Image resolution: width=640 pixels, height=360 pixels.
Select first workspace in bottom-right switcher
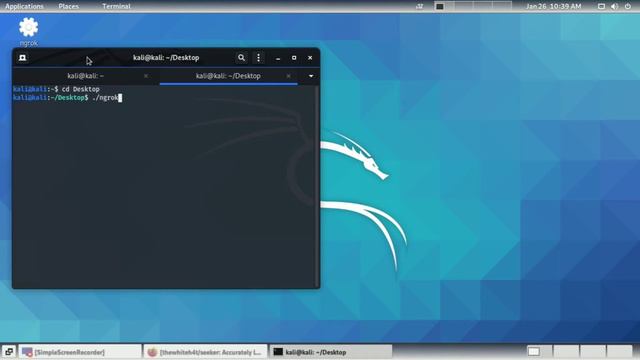(538, 351)
